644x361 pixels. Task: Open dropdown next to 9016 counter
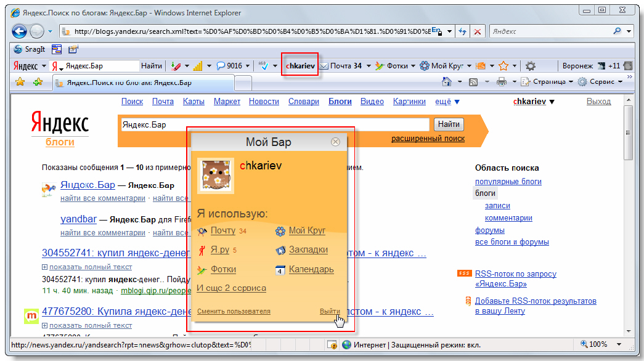(247, 66)
